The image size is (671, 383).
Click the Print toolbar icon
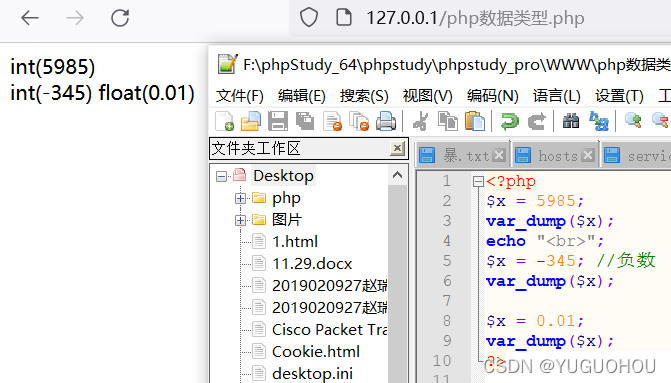point(386,121)
